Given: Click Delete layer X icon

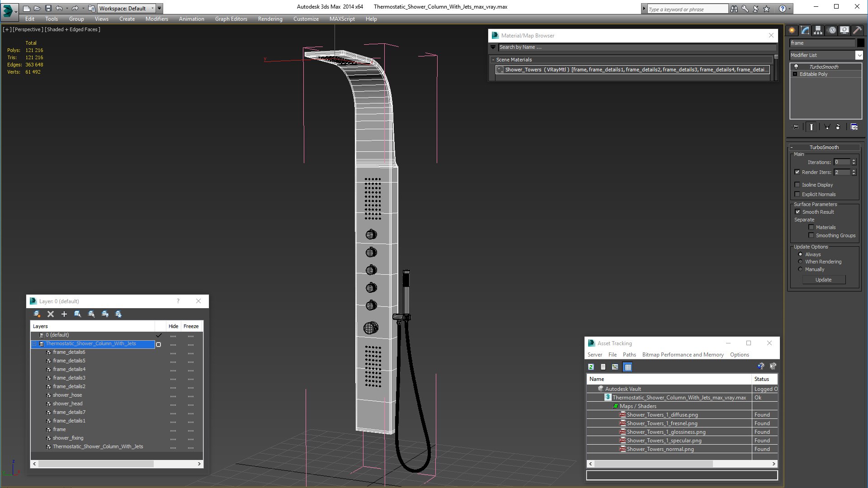Looking at the screenshot, I should (51, 314).
